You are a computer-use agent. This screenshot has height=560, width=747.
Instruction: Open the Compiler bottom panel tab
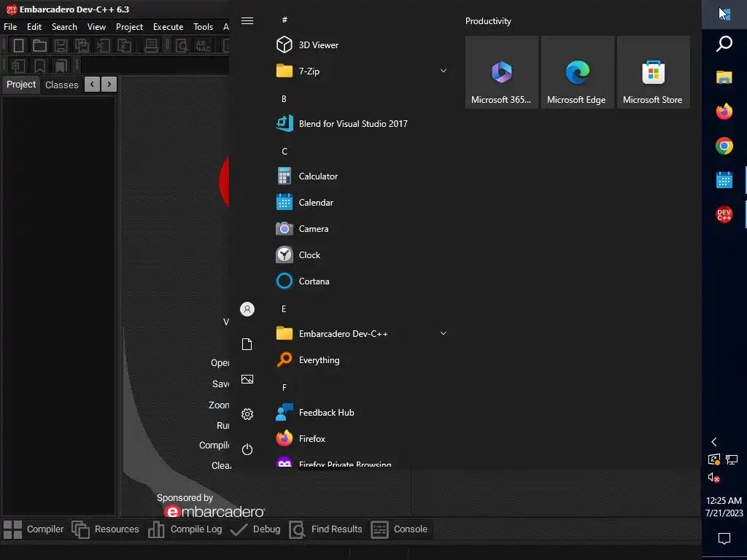[34, 529]
